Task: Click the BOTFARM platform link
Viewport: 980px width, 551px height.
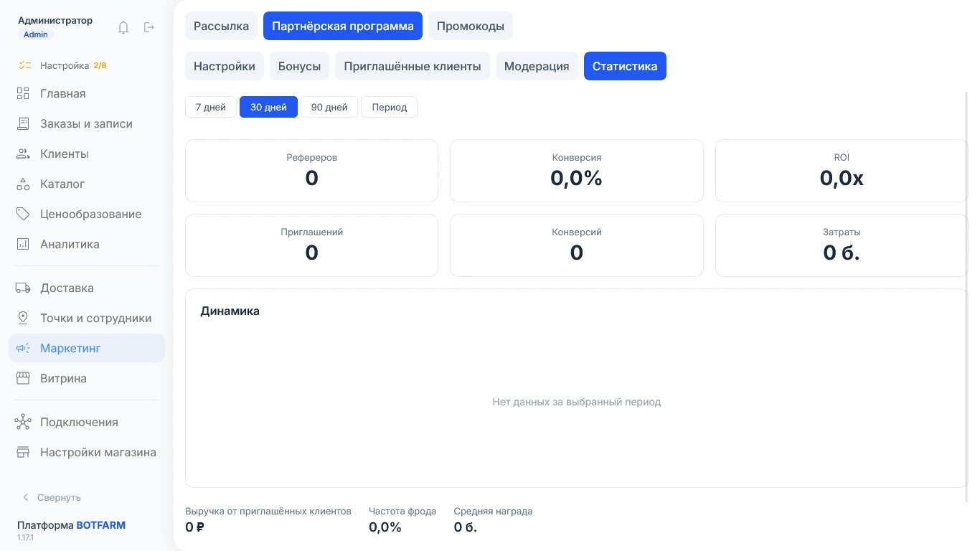Action: click(x=101, y=525)
